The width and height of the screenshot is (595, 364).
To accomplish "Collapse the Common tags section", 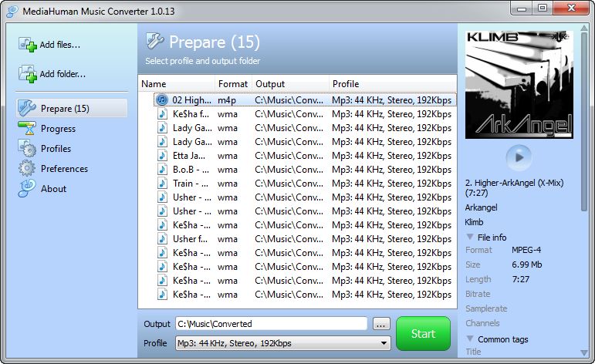I will point(470,339).
